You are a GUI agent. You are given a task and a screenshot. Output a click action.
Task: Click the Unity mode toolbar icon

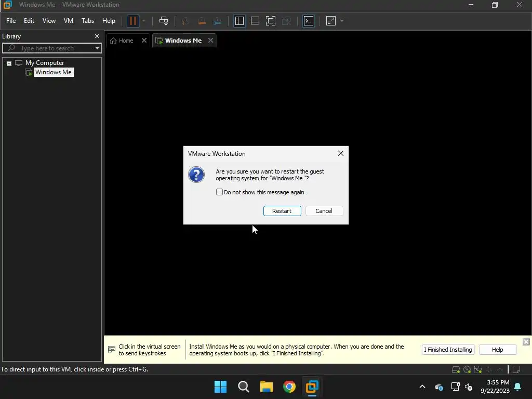coord(286,21)
